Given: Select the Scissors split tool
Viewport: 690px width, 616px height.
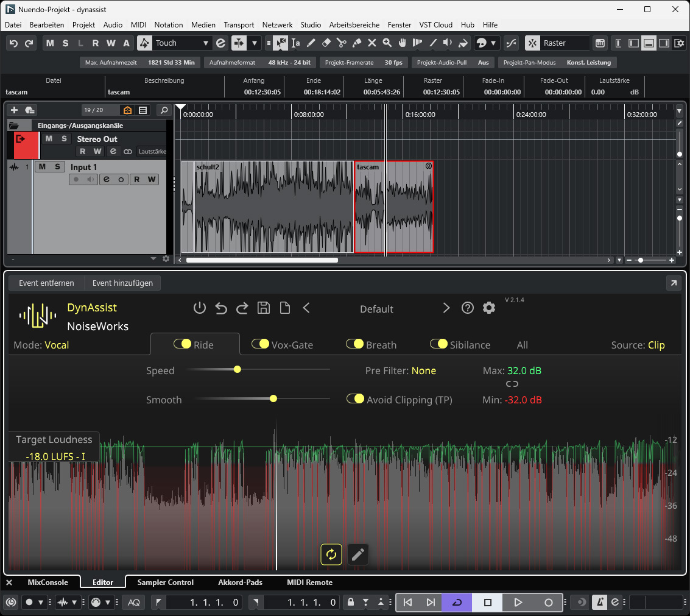Looking at the screenshot, I should click(x=341, y=43).
